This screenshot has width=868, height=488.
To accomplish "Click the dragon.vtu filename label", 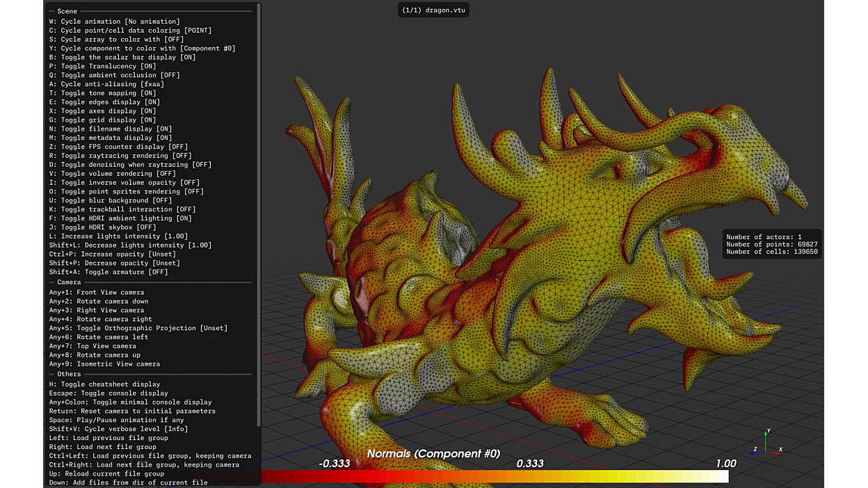I will [433, 10].
